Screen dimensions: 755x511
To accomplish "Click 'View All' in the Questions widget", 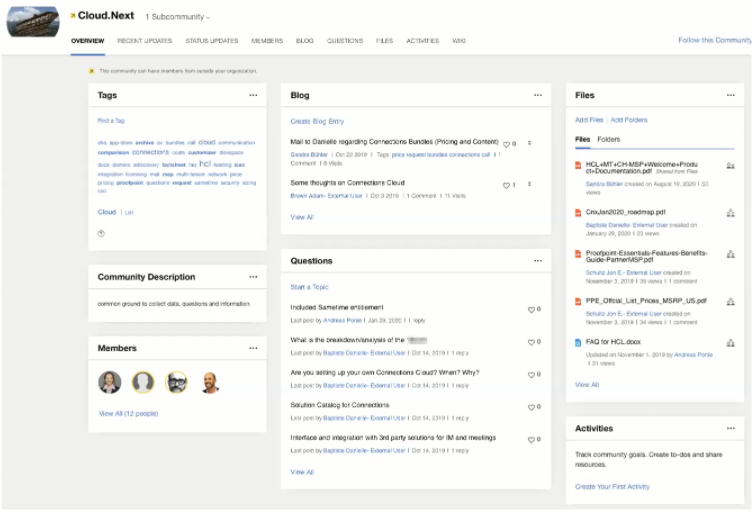I will click(x=302, y=472).
